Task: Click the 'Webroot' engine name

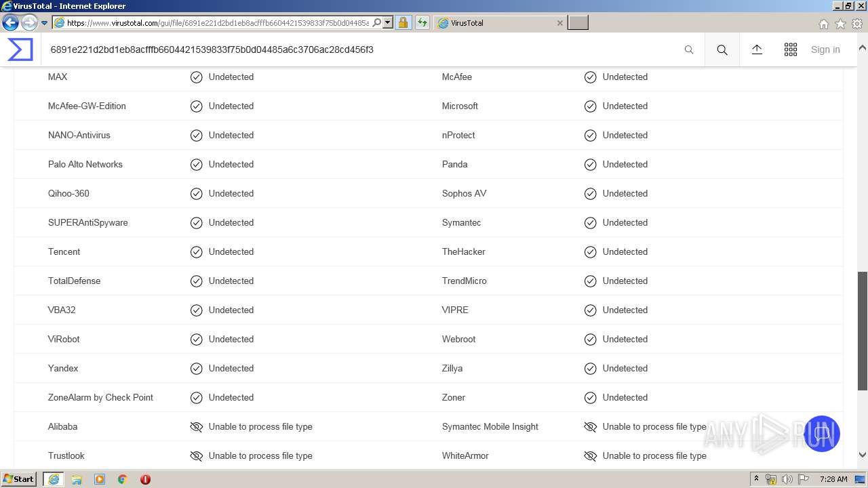Action: [x=458, y=339]
